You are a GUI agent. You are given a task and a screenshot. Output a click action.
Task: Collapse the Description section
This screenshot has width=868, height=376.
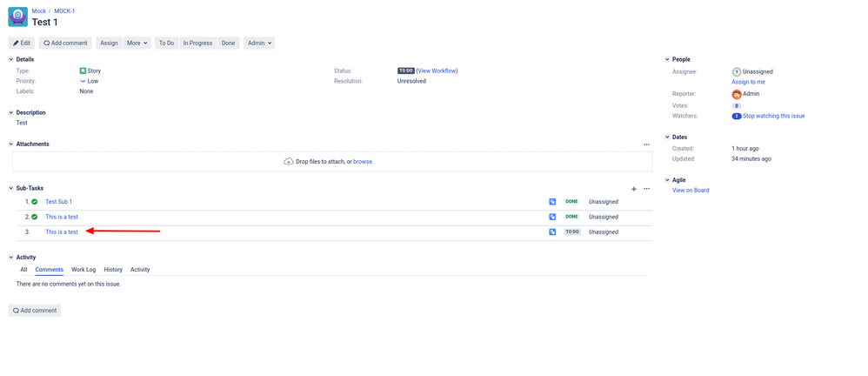pos(11,112)
